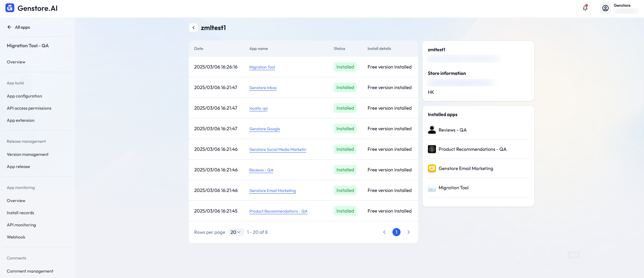
Task: Click the All apps link
Action: coord(22,27)
